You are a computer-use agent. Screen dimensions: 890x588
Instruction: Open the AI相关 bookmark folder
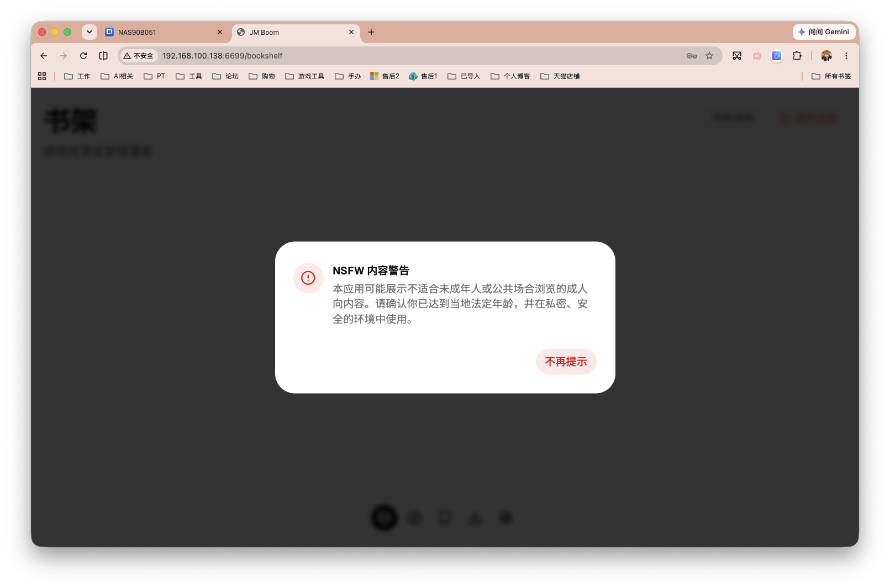pos(117,76)
